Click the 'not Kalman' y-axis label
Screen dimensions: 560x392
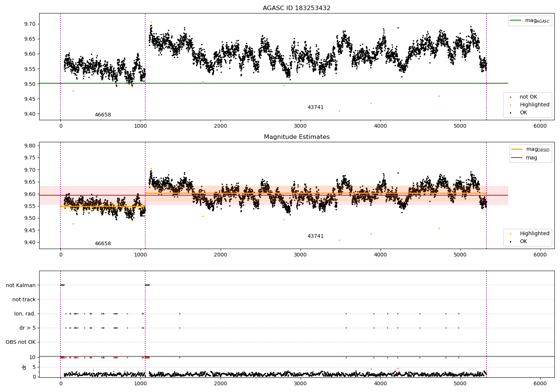coord(21,285)
